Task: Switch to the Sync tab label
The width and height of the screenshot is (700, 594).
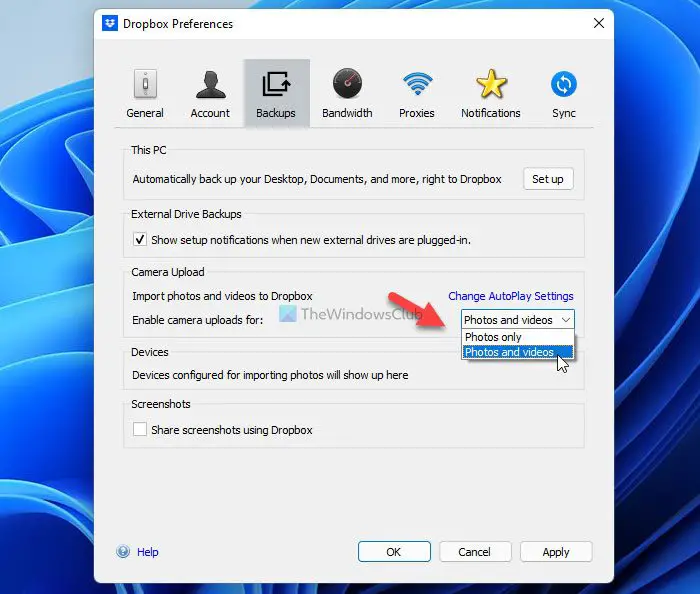Action: [x=564, y=113]
